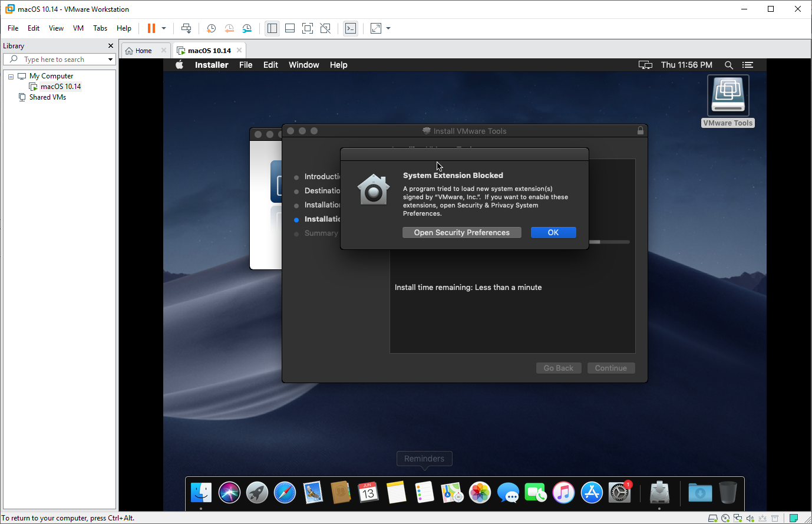Click the network adapter status icon

[738, 518]
